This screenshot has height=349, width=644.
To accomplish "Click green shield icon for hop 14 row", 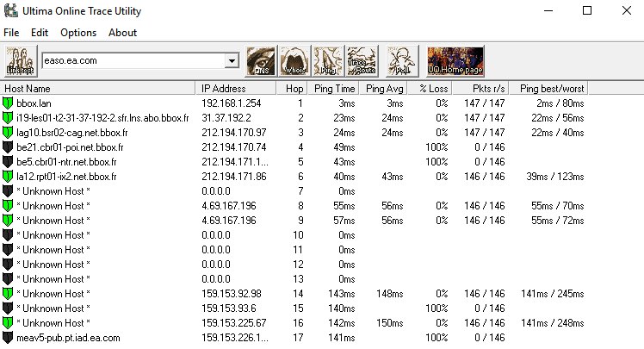I will (x=8, y=294).
